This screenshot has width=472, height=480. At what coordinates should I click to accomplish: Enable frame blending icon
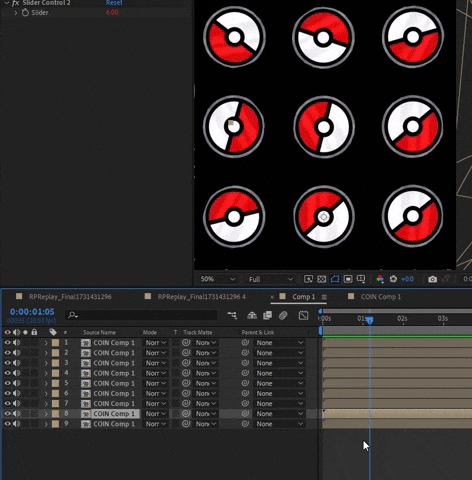[267, 315]
